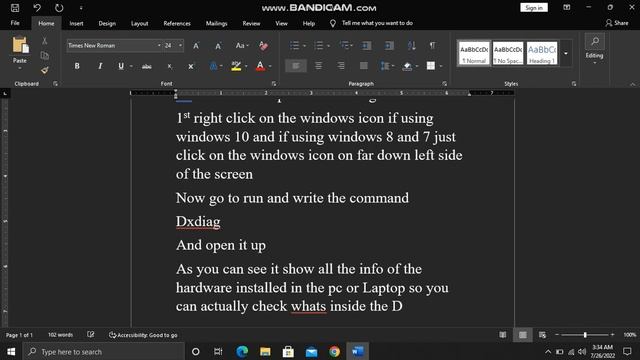Click the 102 words count in status bar
Screen dimensions: 640x360
pyautogui.click(x=60, y=335)
